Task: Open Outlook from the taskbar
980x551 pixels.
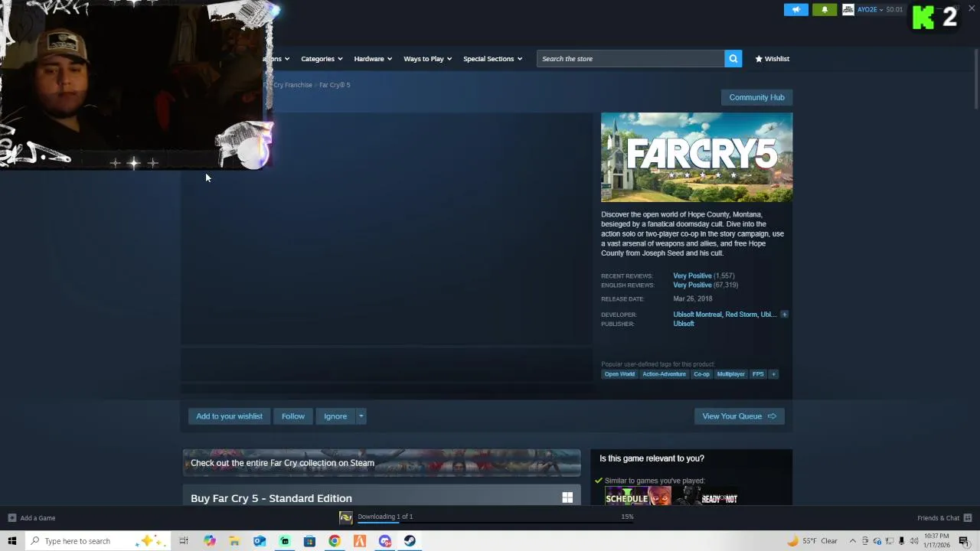Action: coord(260,541)
